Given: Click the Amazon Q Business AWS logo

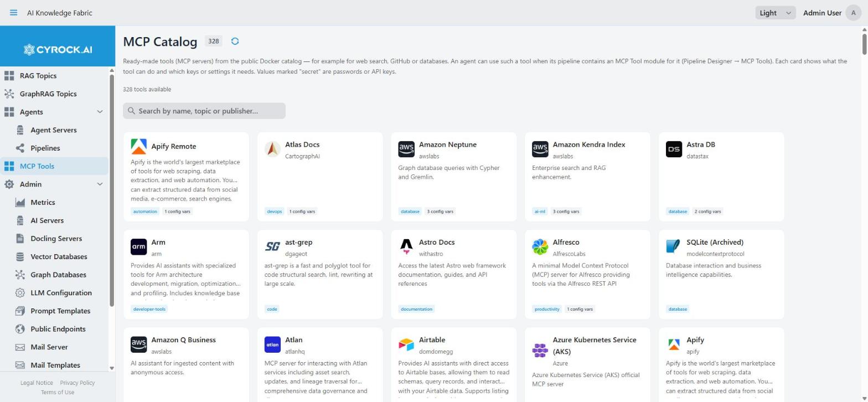Looking at the screenshot, I should pos(139,344).
